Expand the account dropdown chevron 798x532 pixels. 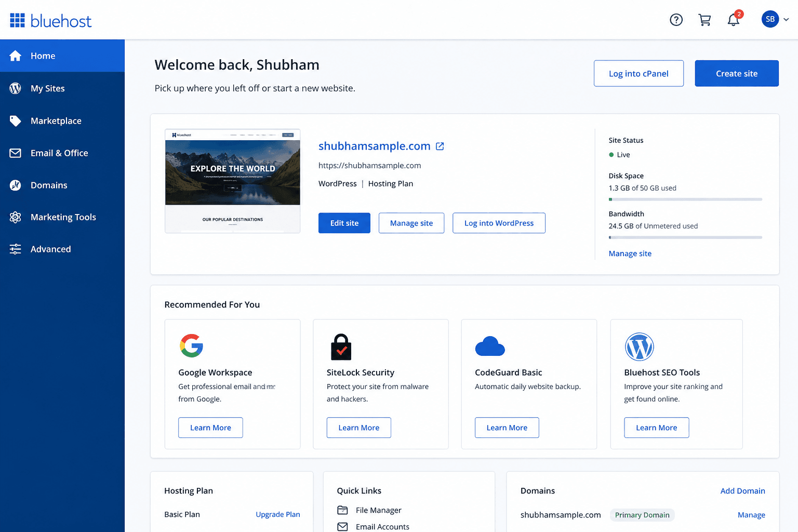coord(786,20)
